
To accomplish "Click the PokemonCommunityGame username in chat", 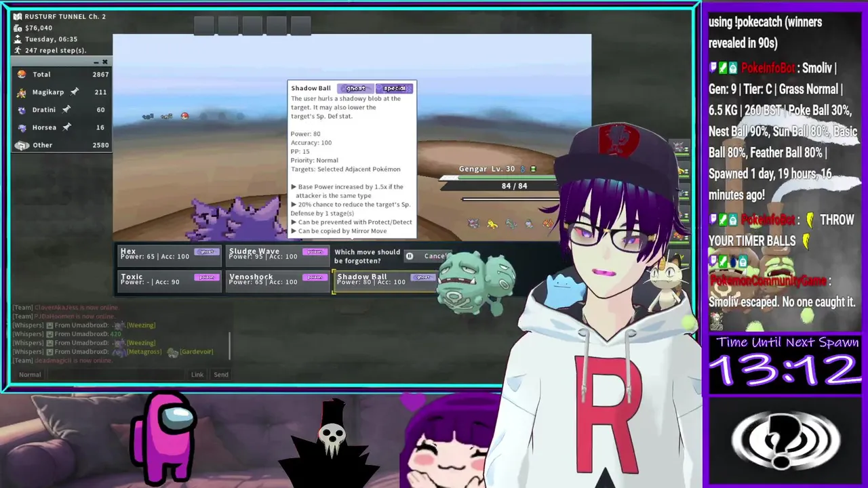I will coord(769,281).
